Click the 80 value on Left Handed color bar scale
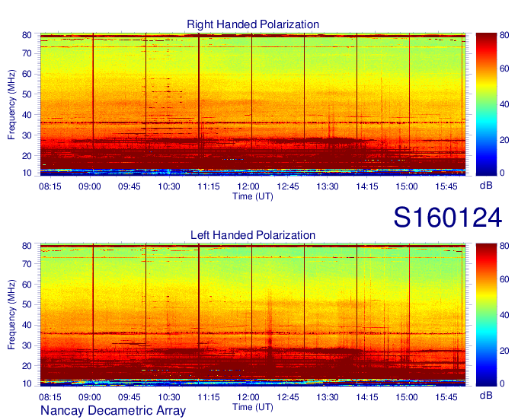The image size is (518, 420). [x=504, y=246]
